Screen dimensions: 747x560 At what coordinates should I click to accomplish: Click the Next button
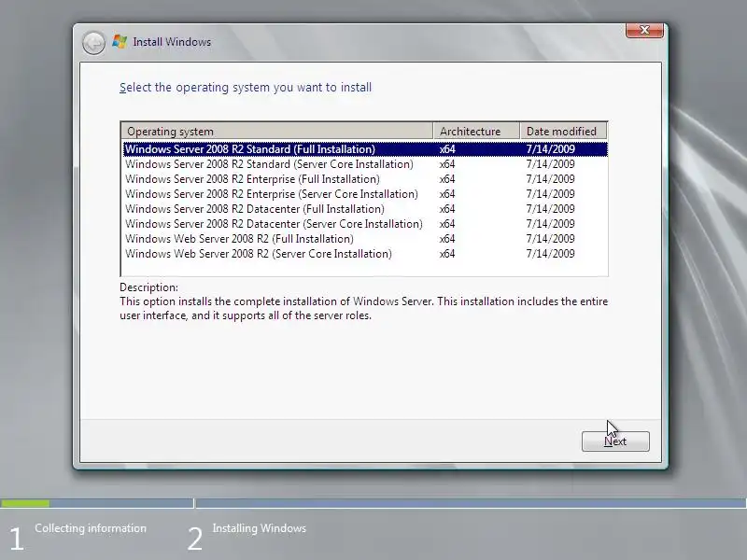pos(615,441)
